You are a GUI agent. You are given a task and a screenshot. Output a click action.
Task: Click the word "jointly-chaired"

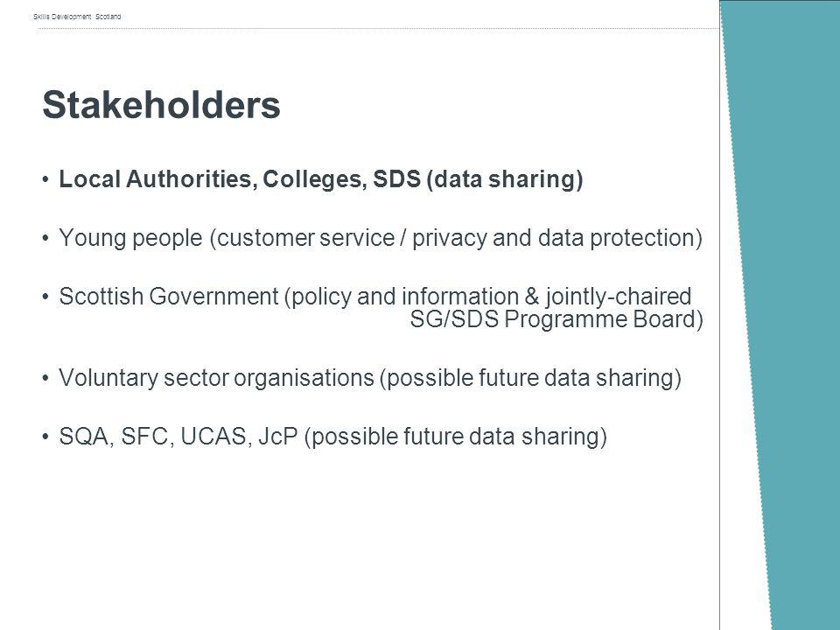(619, 297)
